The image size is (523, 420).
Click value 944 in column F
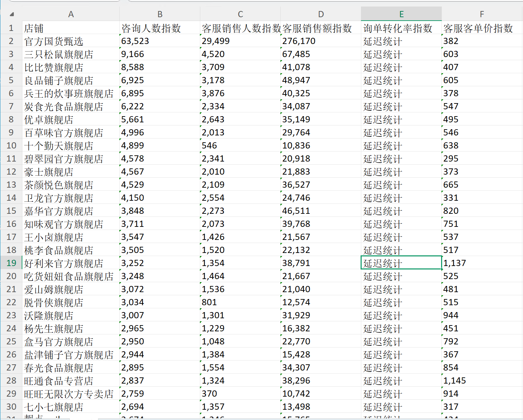tap(451, 316)
